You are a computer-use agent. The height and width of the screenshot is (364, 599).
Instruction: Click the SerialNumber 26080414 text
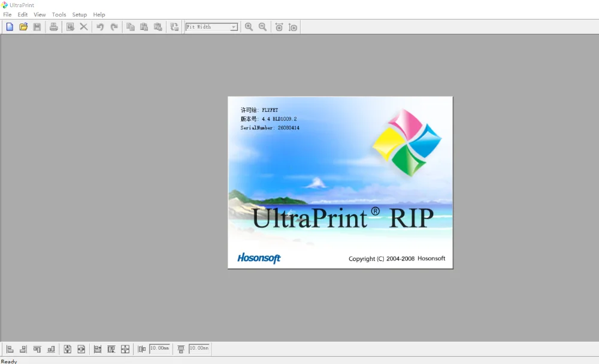270,128
